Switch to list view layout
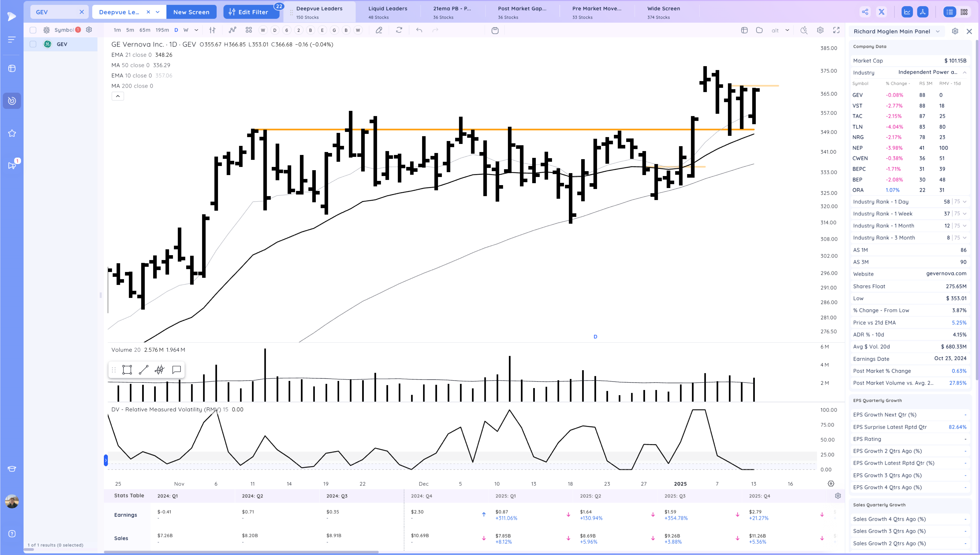The image size is (980, 555). pyautogui.click(x=950, y=12)
